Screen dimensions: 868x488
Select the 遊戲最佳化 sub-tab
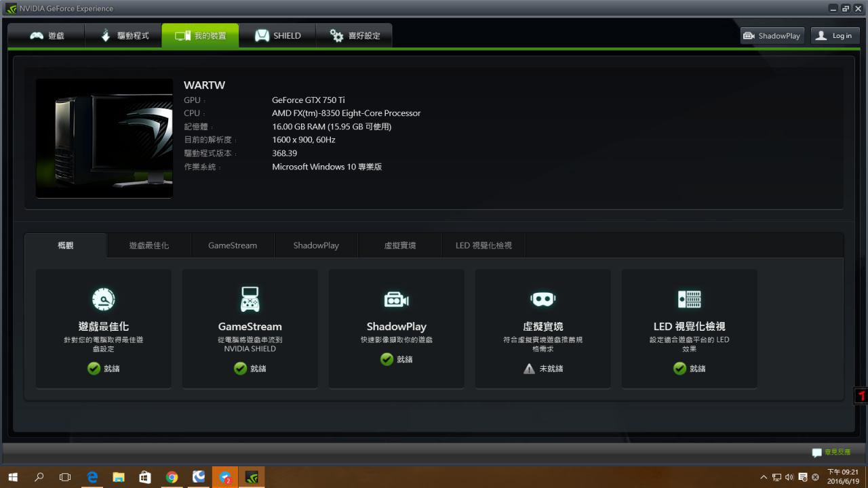tap(149, 245)
